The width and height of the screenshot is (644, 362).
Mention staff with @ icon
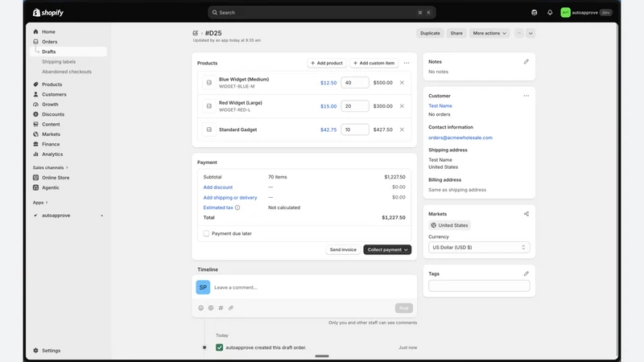211,308
